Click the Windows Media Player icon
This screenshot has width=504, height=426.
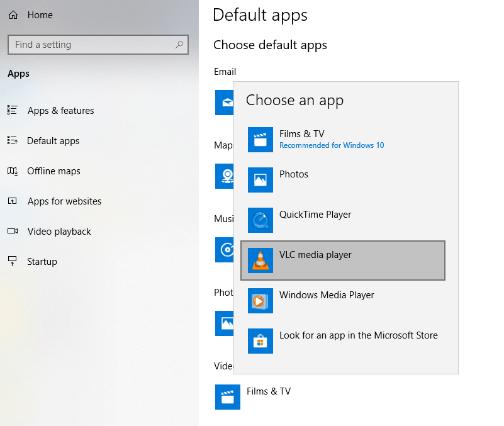coord(260,301)
